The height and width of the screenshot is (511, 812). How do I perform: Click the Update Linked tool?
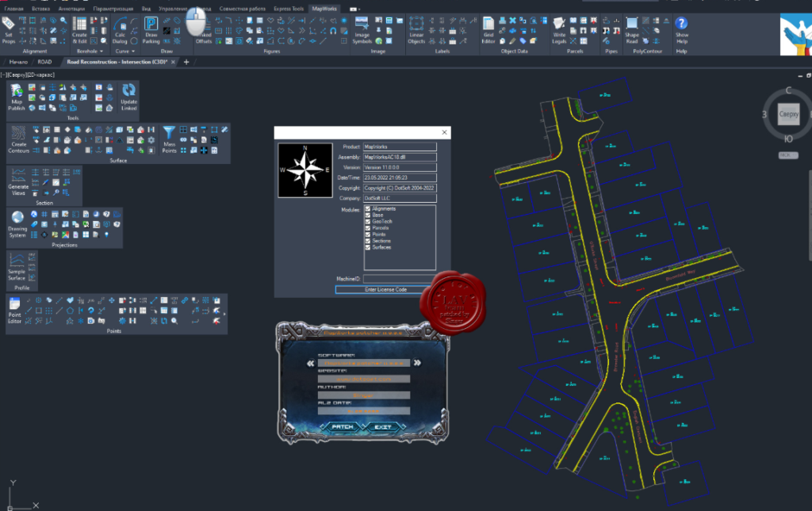(x=129, y=97)
